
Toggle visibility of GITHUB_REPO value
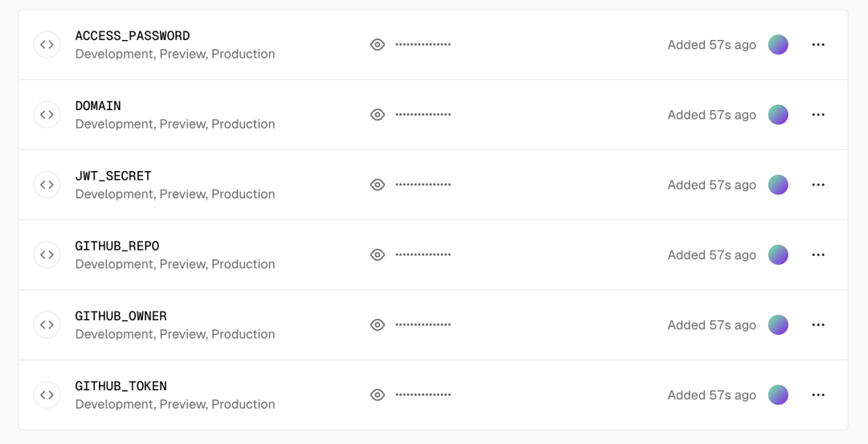click(x=378, y=255)
